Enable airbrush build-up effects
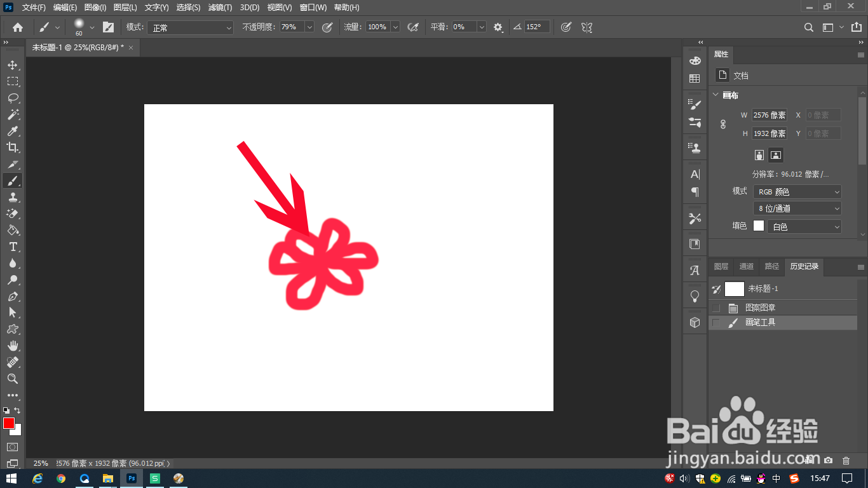This screenshot has width=868, height=488. [413, 27]
